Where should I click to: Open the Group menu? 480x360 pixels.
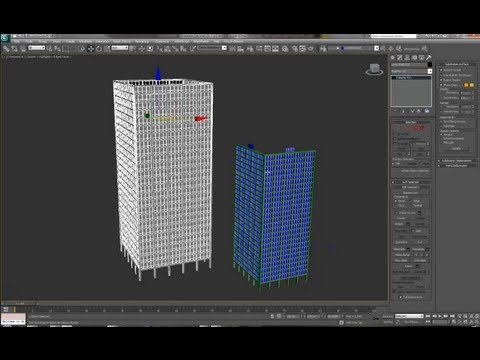point(42,42)
